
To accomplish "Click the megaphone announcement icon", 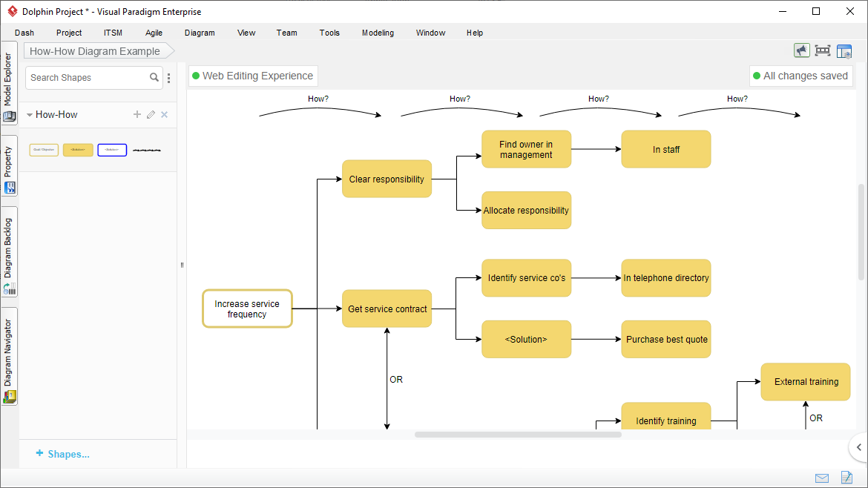I will click(x=801, y=51).
